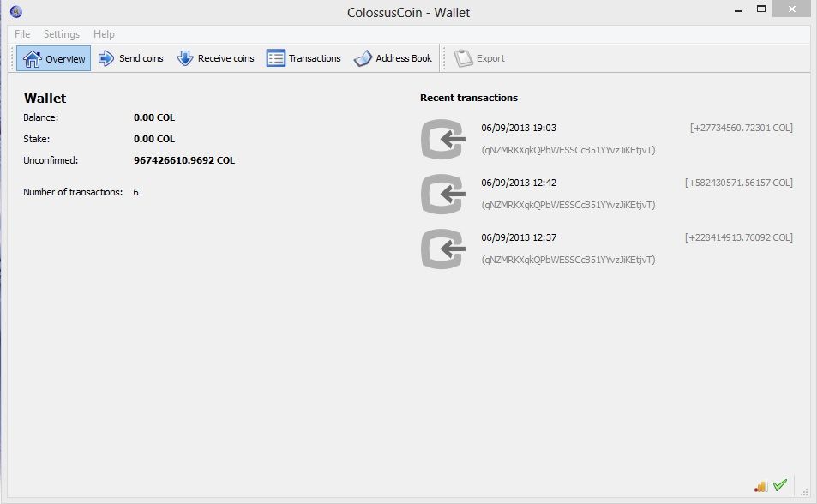The width and height of the screenshot is (817, 504).
Task: Click the address under the 12:42 transaction
Action: 568,205
